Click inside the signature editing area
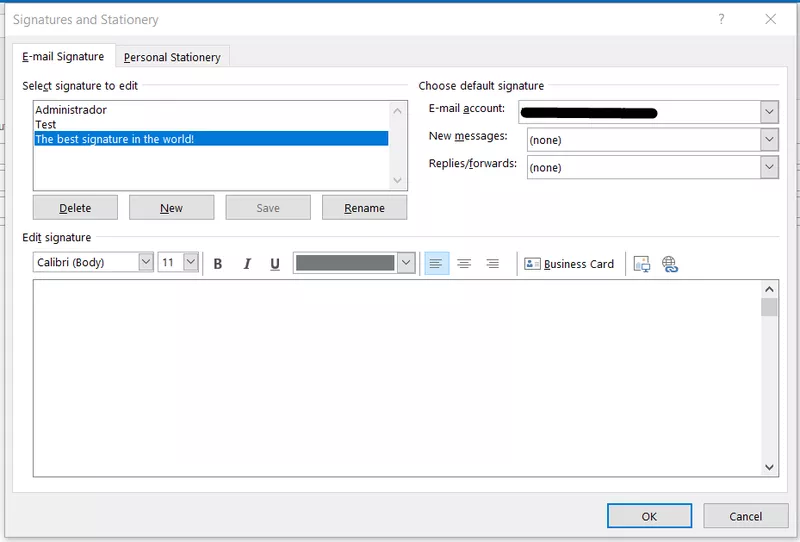Image resolution: width=800 pixels, height=542 pixels. click(397, 378)
